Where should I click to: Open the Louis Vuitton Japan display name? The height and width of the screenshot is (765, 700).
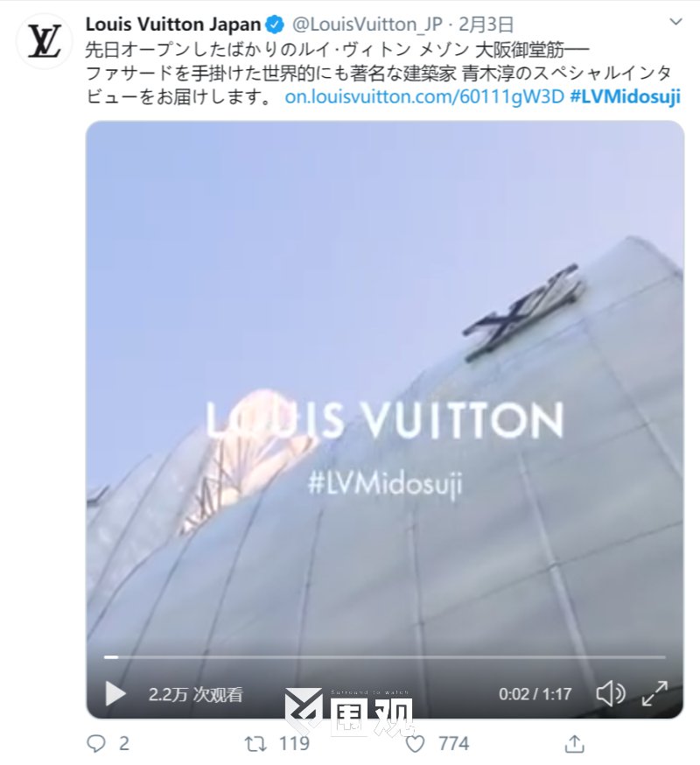173,24
